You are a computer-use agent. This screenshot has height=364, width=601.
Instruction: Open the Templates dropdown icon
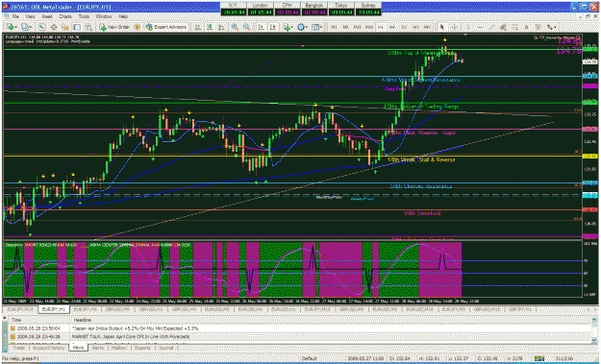pos(317,27)
